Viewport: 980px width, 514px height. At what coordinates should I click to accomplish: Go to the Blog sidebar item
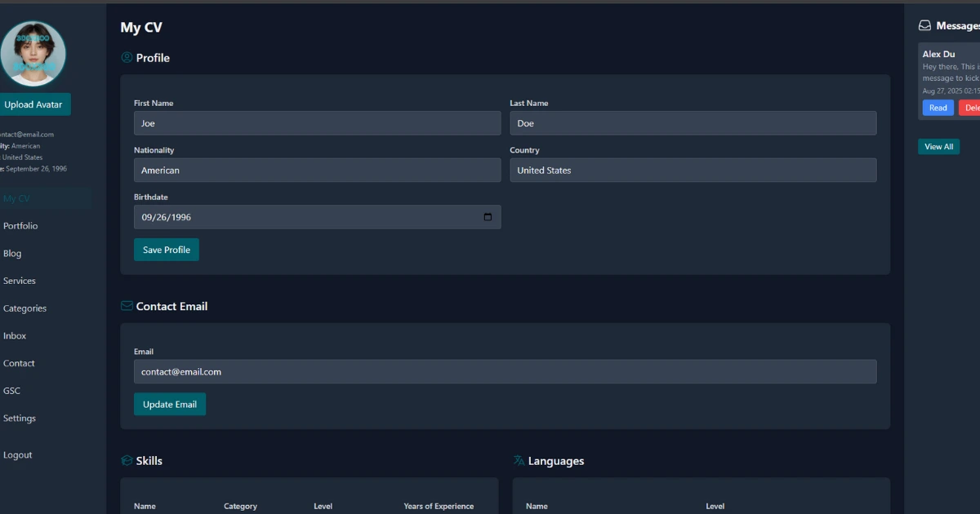tap(12, 254)
